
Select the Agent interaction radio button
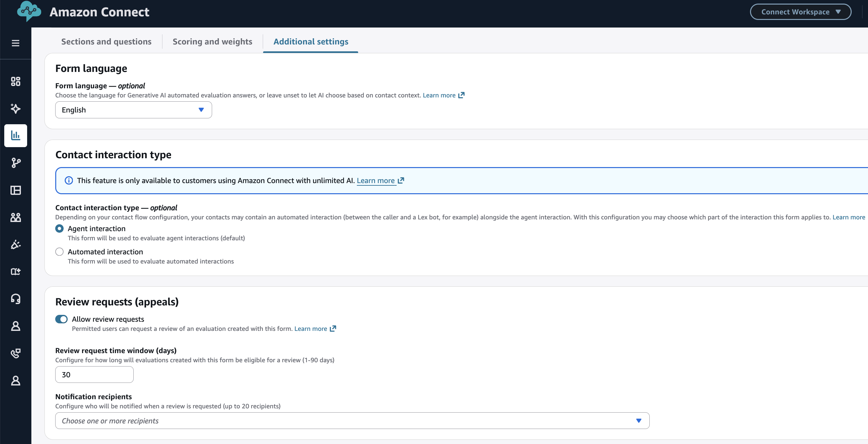tap(59, 229)
